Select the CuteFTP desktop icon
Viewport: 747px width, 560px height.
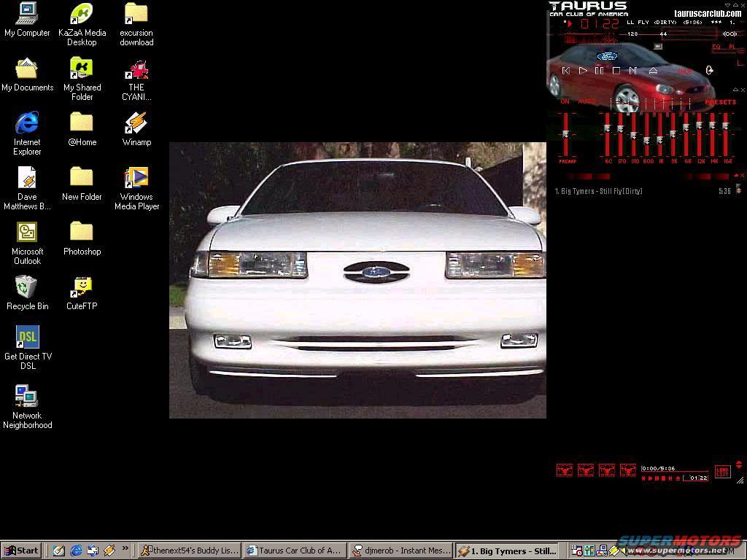[x=82, y=286]
